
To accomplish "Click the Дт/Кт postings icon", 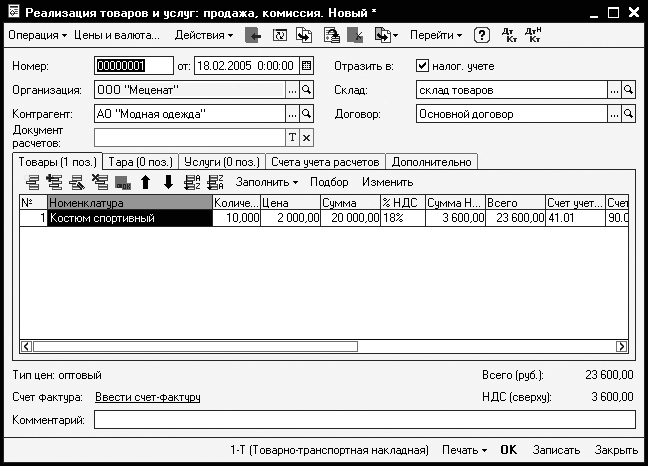I will (509, 35).
